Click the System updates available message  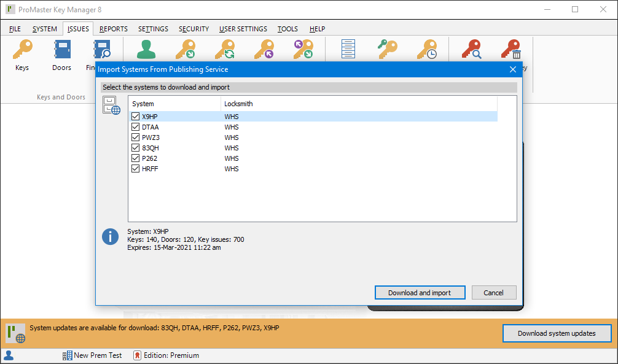point(155,328)
